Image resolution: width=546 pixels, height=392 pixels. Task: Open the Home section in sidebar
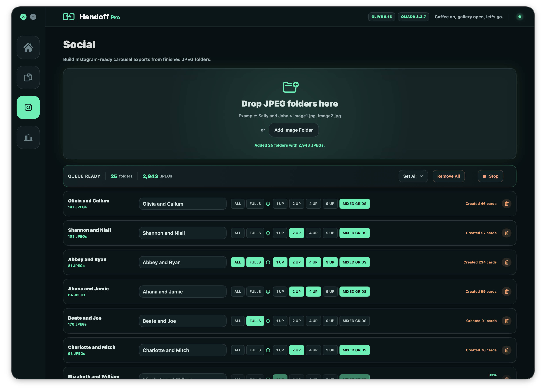click(28, 47)
